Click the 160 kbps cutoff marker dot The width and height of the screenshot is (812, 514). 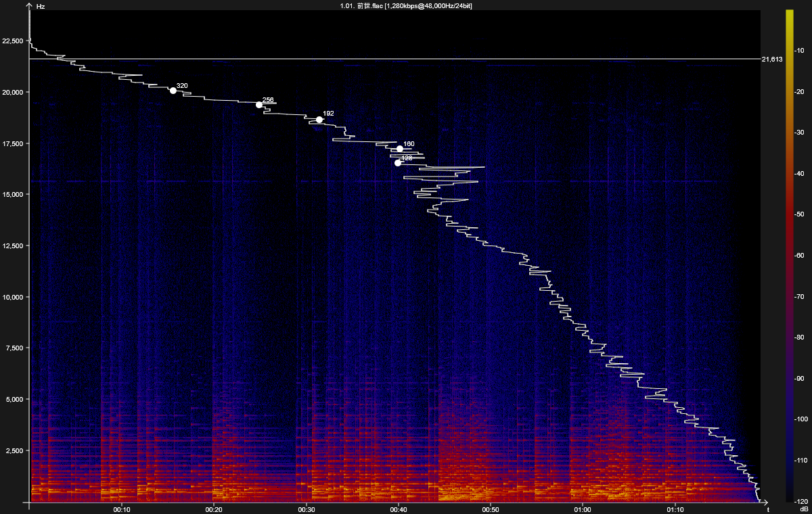click(400, 149)
